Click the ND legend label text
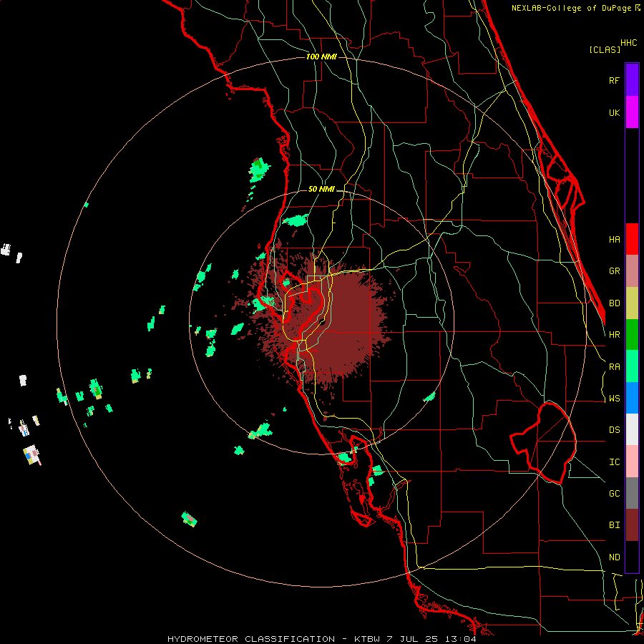 tap(615, 557)
